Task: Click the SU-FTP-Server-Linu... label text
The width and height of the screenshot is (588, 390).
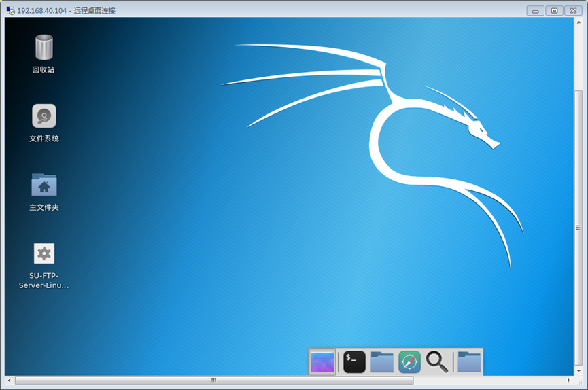Action: click(44, 281)
